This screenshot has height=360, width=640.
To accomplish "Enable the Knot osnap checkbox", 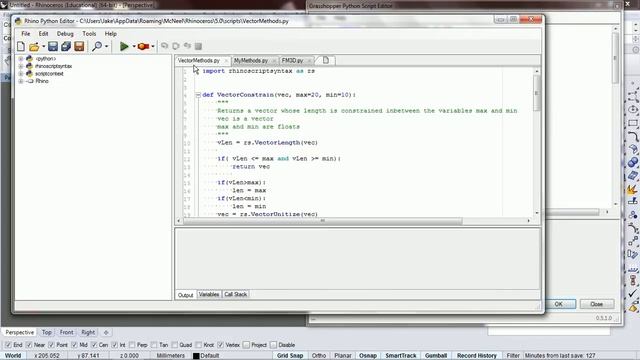I will (x=199, y=345).
